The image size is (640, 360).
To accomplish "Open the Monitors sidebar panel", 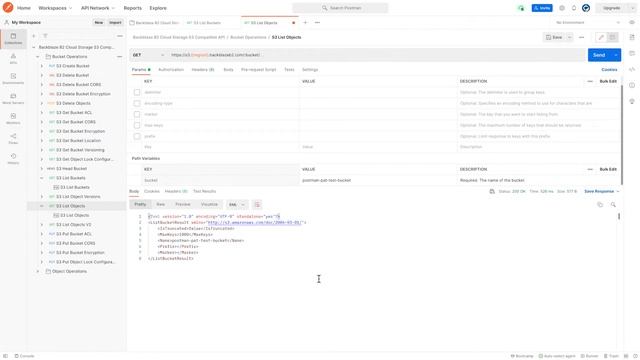I will coord(13,119).
